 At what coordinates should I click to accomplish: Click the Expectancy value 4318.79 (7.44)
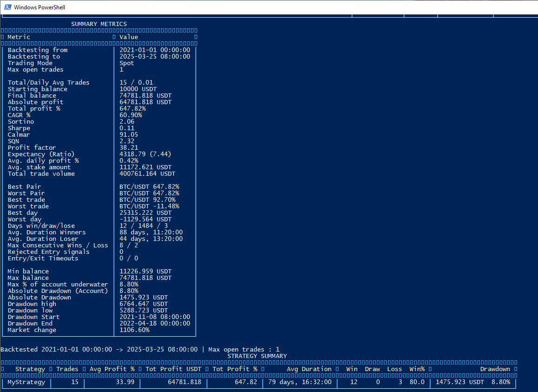click(145, 154)
